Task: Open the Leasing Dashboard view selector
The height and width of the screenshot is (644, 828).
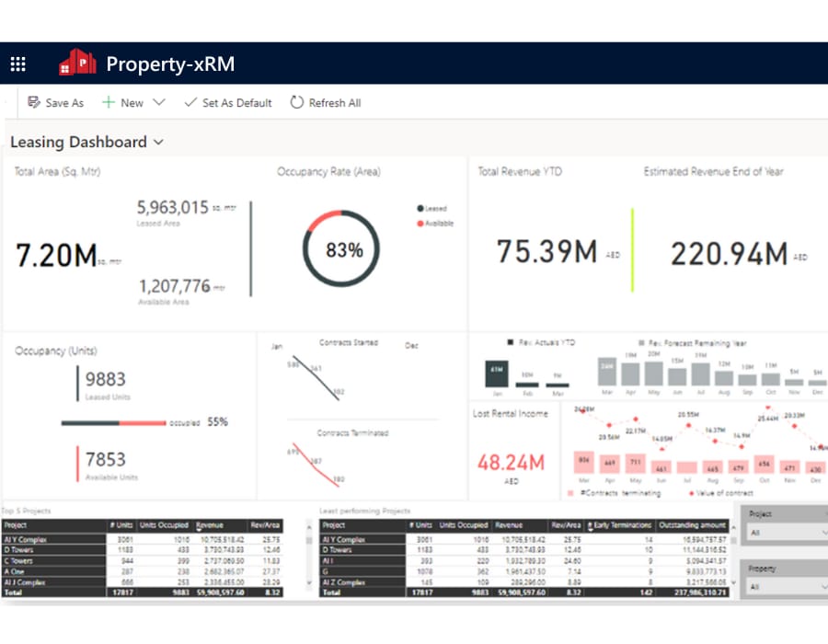Action: tap(158, 143)
